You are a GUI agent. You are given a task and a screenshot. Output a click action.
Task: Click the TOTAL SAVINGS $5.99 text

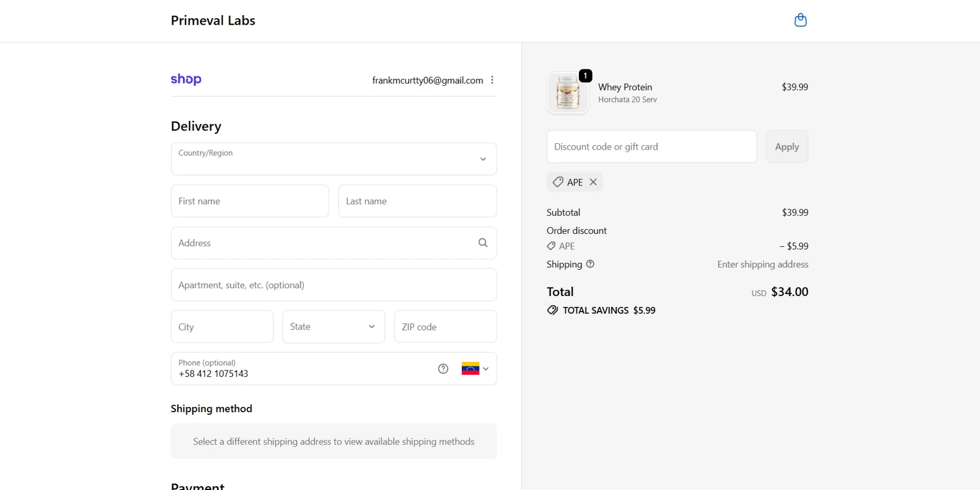609,310
